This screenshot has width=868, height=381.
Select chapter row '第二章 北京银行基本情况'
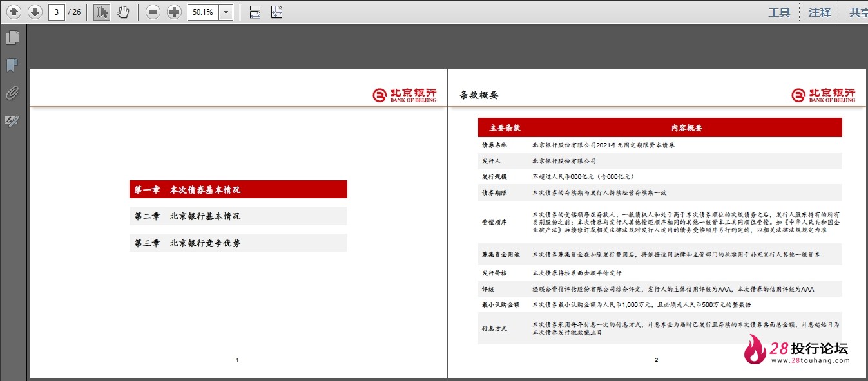pyautogui.click(x=238, y=216)
